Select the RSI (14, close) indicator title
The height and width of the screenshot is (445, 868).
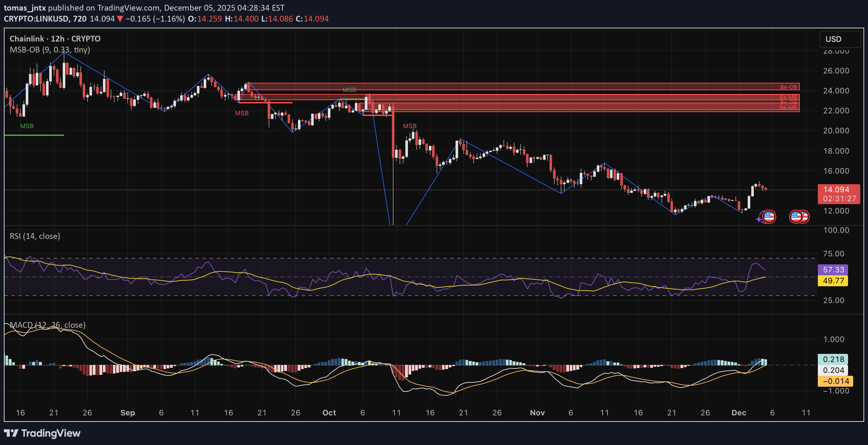click(35, 236)
